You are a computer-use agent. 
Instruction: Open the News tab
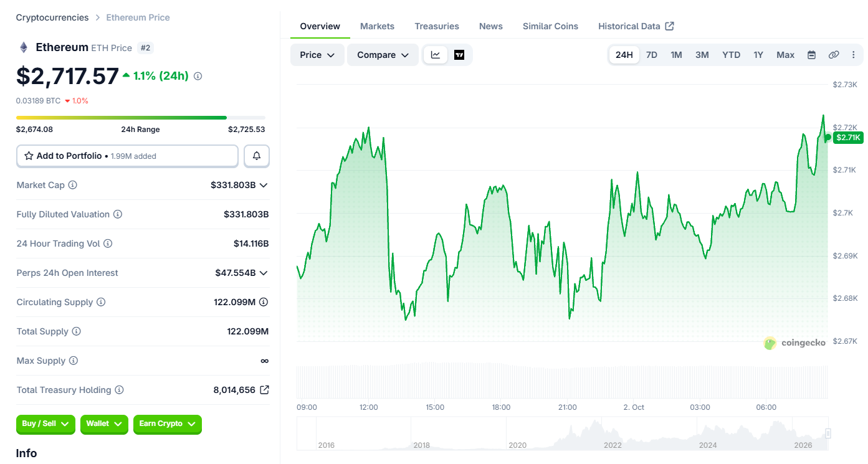click(x=491, y=26)
